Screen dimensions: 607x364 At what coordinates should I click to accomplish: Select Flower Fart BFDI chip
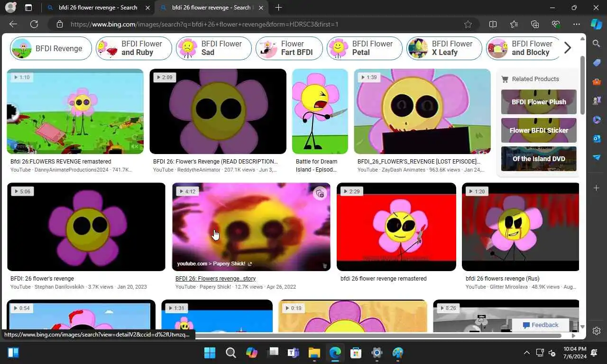click(289, 48)
